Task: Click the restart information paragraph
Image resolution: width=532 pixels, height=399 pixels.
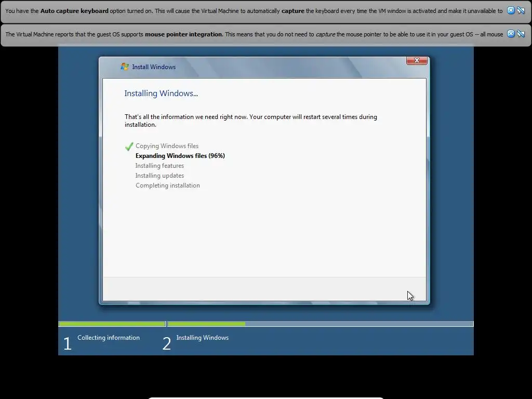Action: click(251, 121)
